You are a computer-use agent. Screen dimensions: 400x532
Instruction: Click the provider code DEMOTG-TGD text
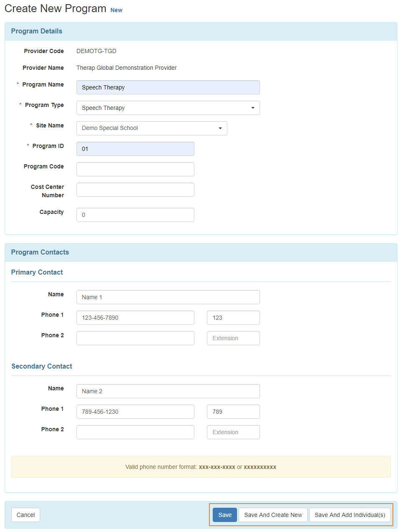coord(97,51)
